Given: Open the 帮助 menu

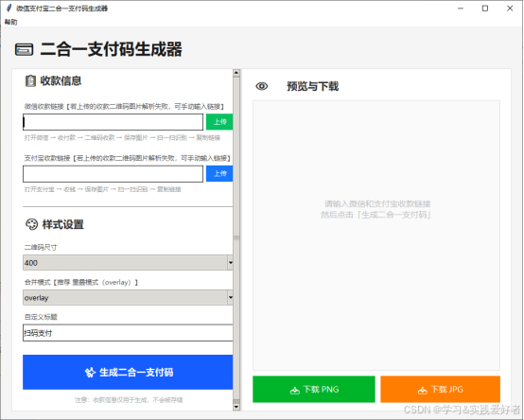Looking at the screenshot, I should click(10, 22).
